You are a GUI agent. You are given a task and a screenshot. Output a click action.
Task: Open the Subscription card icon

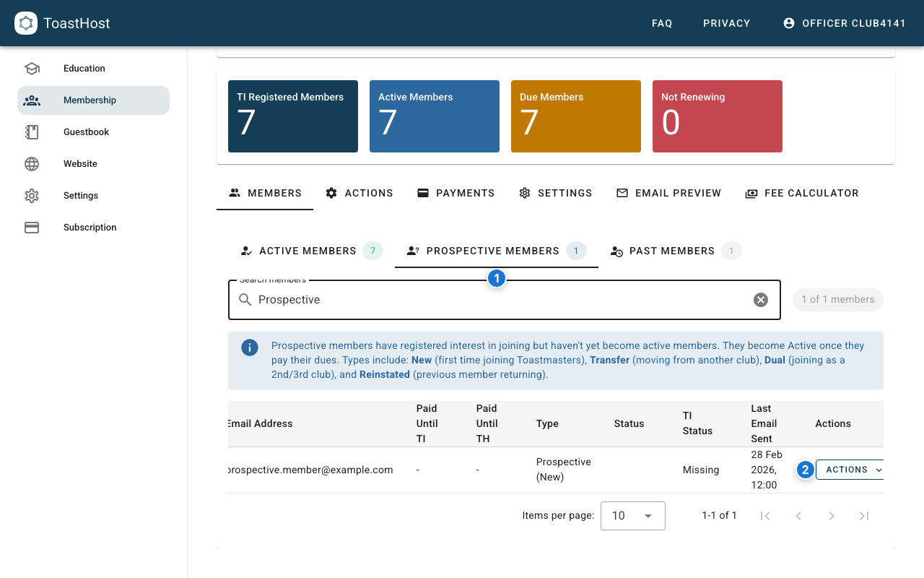[32, 227]
